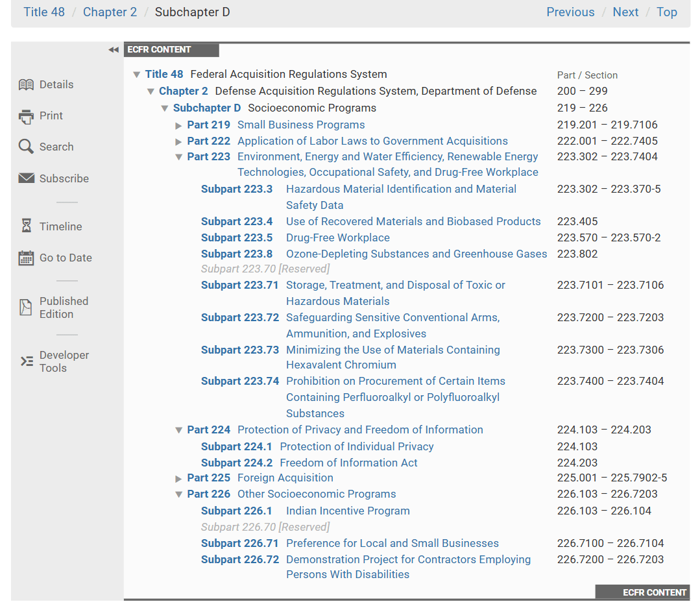The height and width of the screenshot is (606, 700).
Task: Open Chapter 2 link in tree
Action: click(184, 91)
